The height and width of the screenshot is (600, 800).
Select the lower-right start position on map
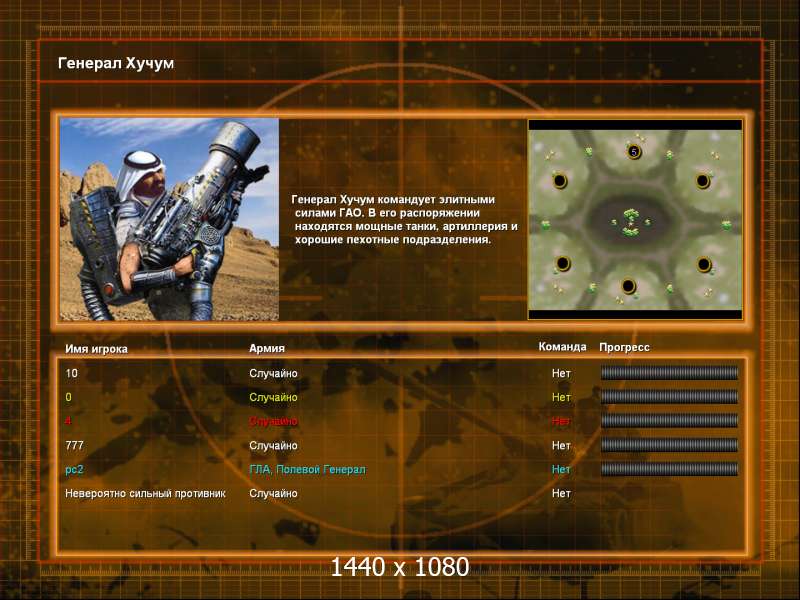coord(704,264)
